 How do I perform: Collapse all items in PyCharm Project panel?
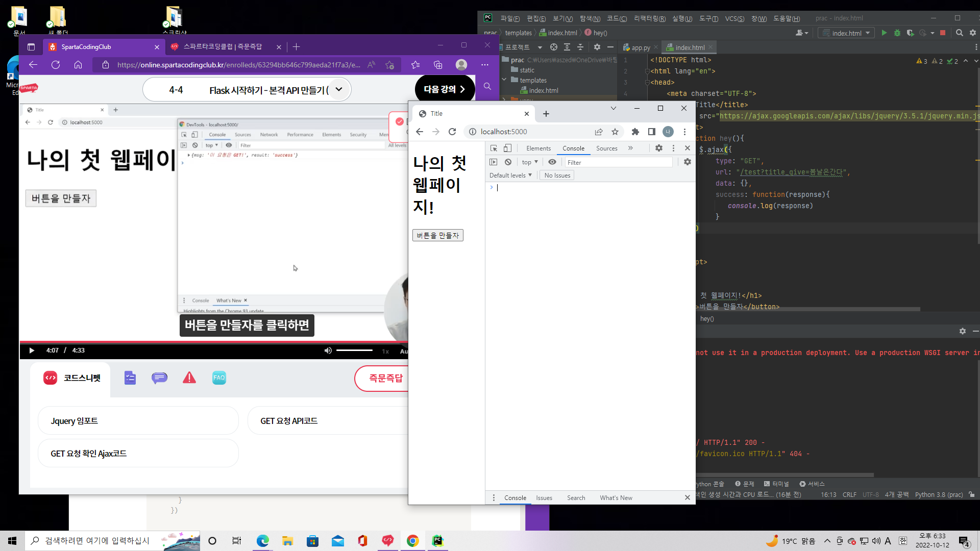click(x=580, y=47)
